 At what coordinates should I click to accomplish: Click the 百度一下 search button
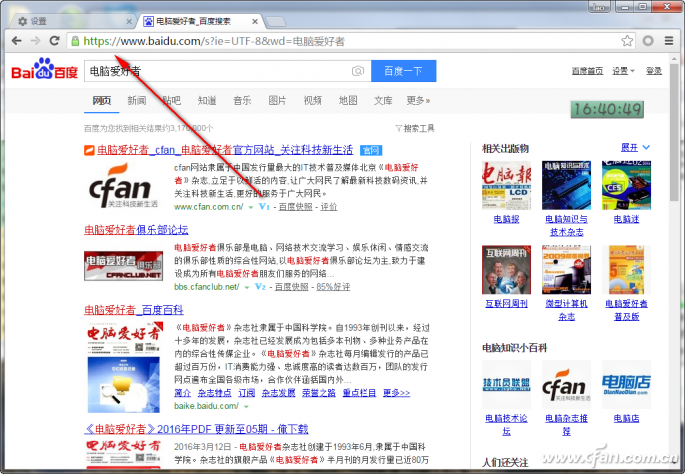[403, 71]
